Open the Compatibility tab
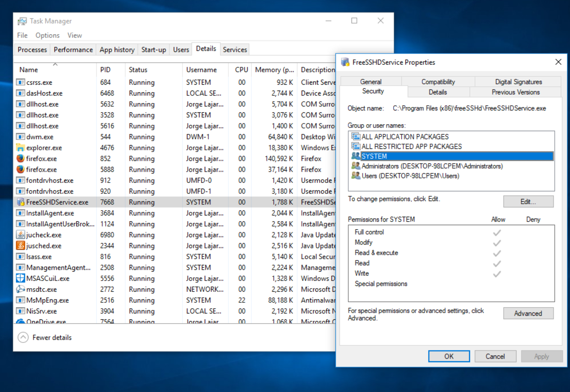 [438, 82]
